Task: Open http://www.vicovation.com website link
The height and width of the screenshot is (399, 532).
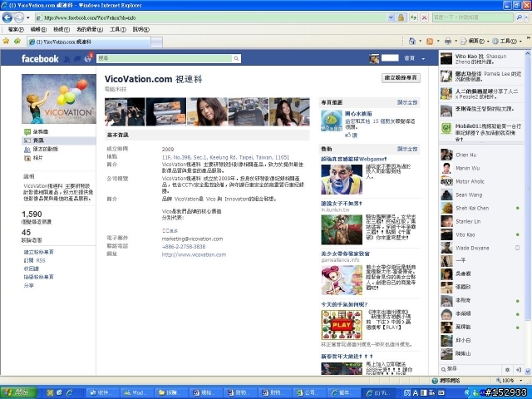Action: click(194, 254)
